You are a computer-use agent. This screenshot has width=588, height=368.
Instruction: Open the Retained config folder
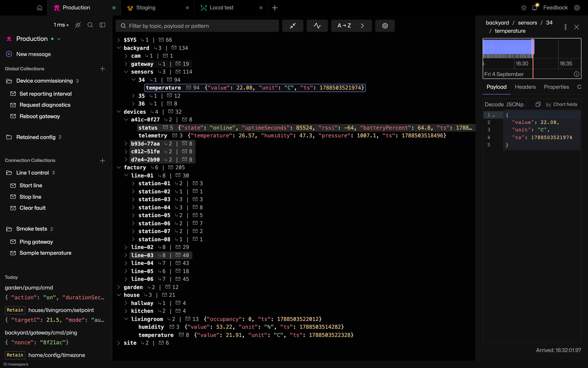[34, 137]
